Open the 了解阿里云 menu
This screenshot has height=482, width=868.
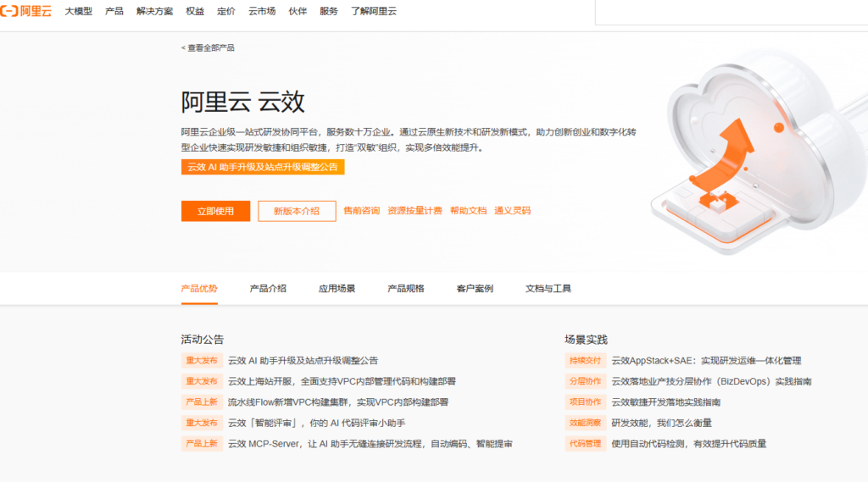374,11
